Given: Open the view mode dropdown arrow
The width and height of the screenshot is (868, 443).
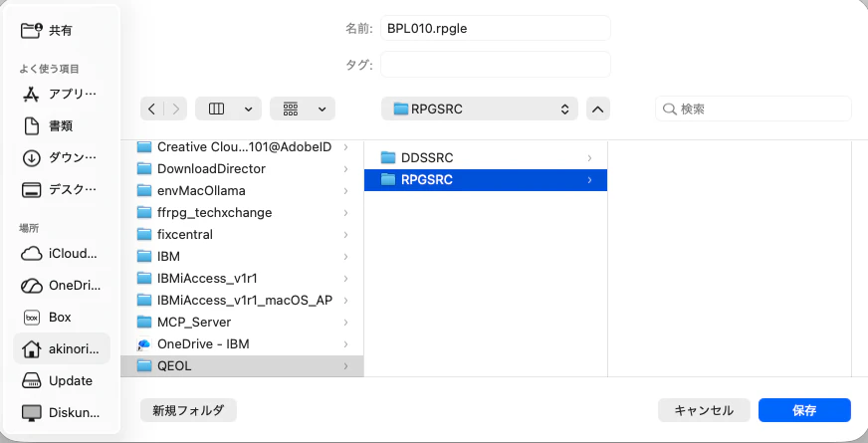Looking at the screenshot, I should pyautogui.click(x=249, y=110).
